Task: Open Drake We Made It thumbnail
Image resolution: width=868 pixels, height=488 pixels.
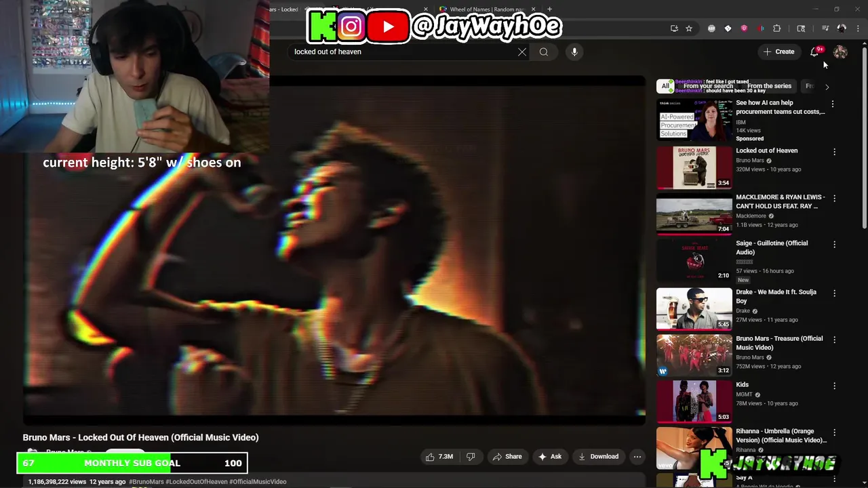Action: click(694, 309)
